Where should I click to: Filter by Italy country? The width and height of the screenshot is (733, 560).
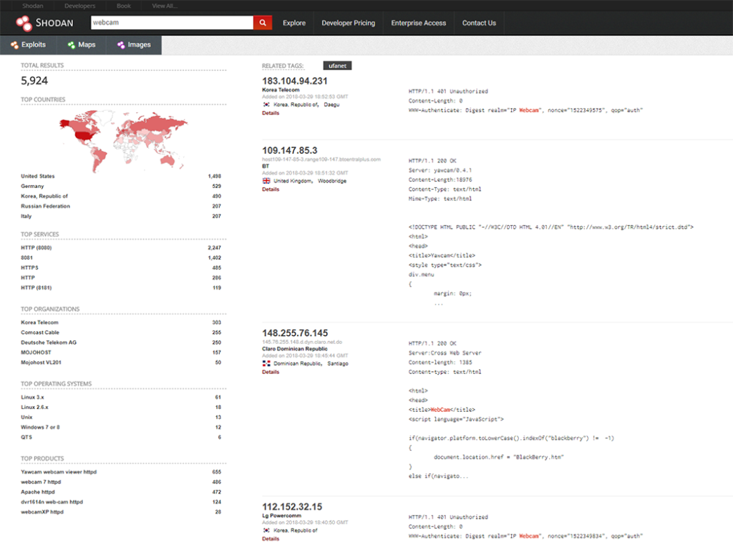point(26,216)
